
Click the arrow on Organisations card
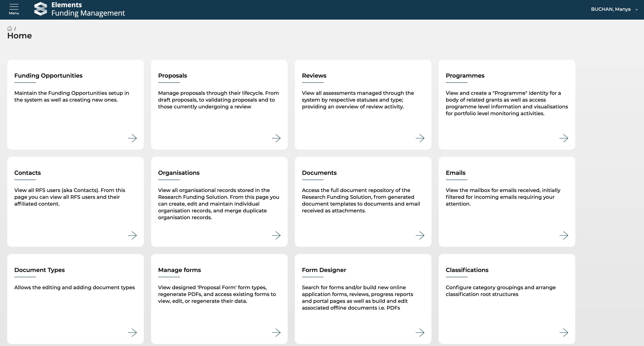(276, 235)
